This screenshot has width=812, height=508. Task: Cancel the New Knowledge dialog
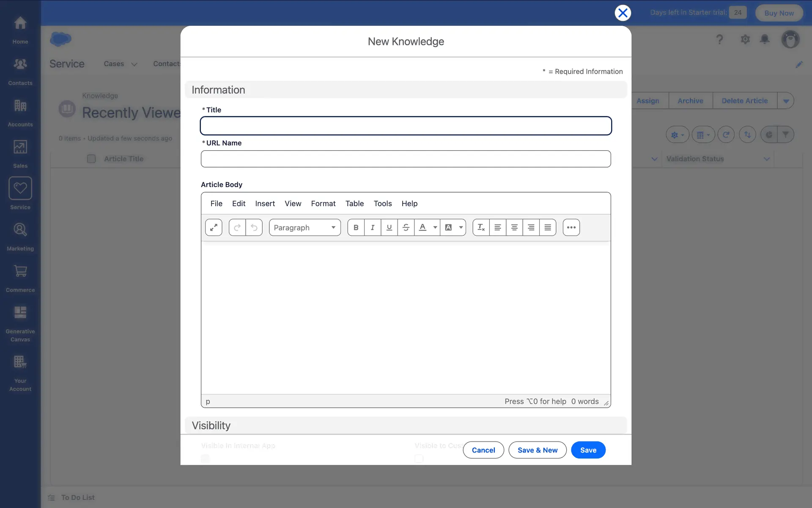(x=483, y=450)
